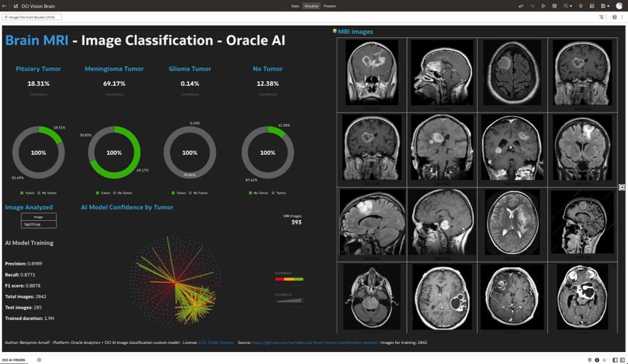Toggle Tumor legend in Pituitary donut

[x=27, y=193]
